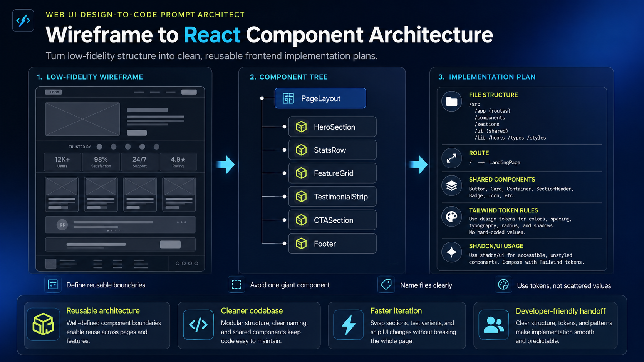
Task: Click the Footer cube icon
Action: 301,244
